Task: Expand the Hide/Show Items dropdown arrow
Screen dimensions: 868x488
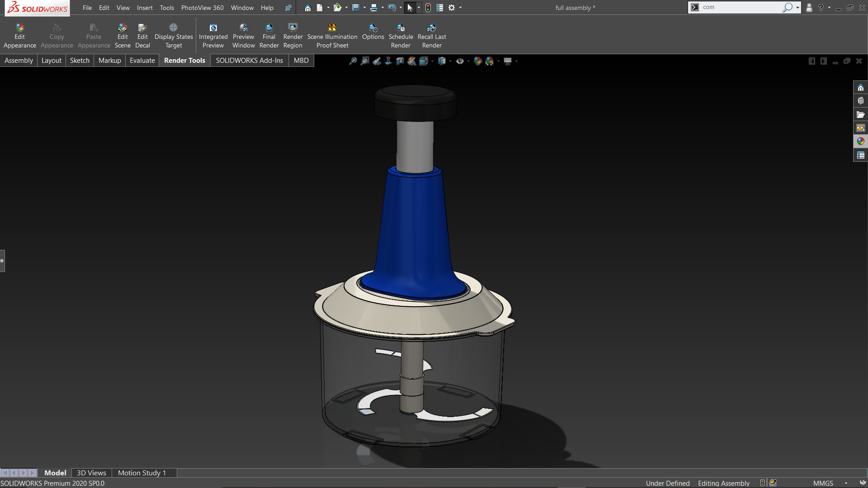Action: 468,61
